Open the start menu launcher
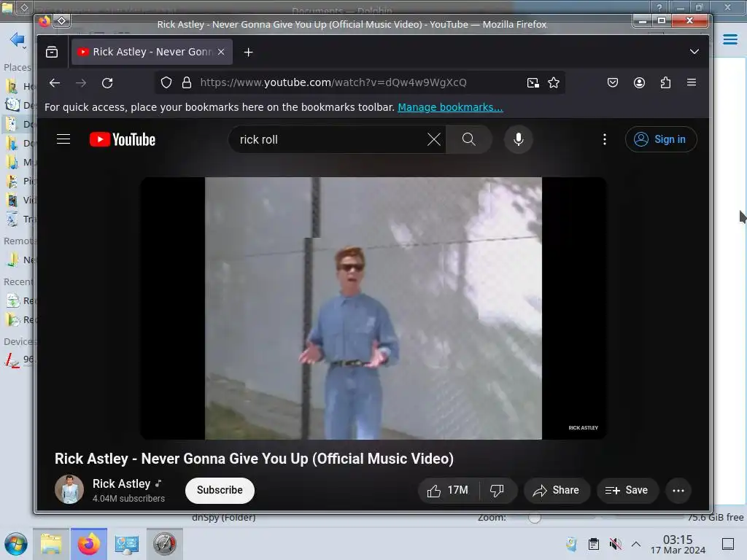 click(x=16, y=544)
